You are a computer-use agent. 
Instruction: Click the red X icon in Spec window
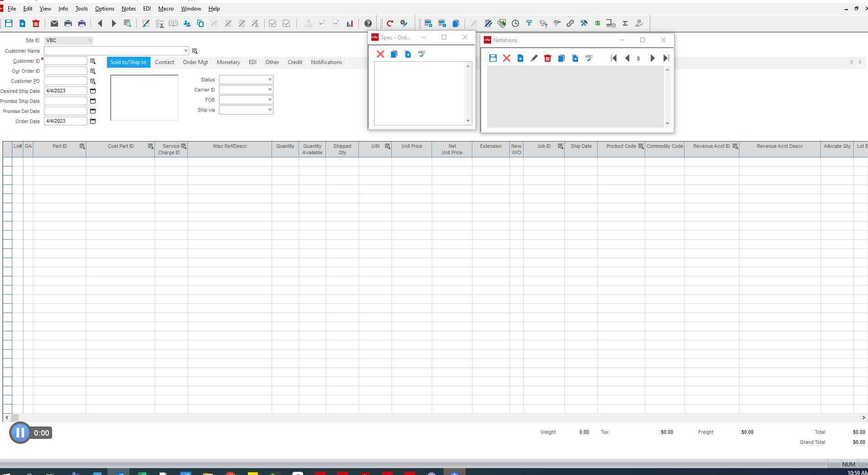point(380,54)
